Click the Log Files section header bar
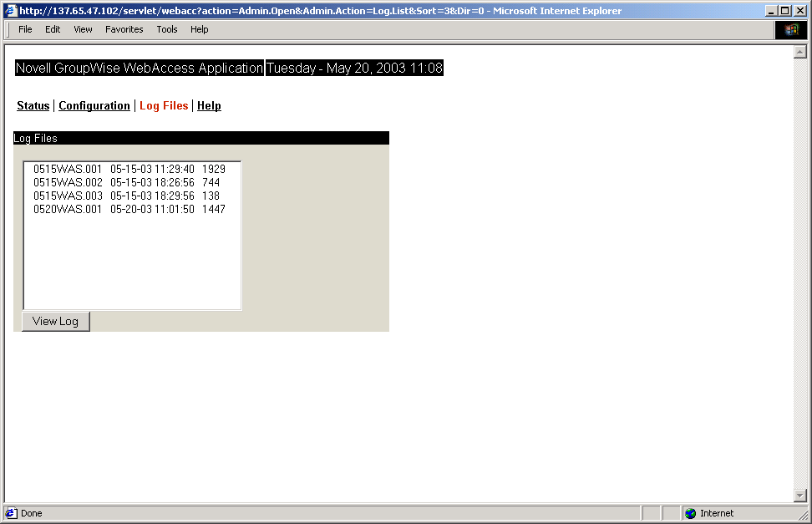The height and width of the screenshot is (524, 812). coord(200,138)
